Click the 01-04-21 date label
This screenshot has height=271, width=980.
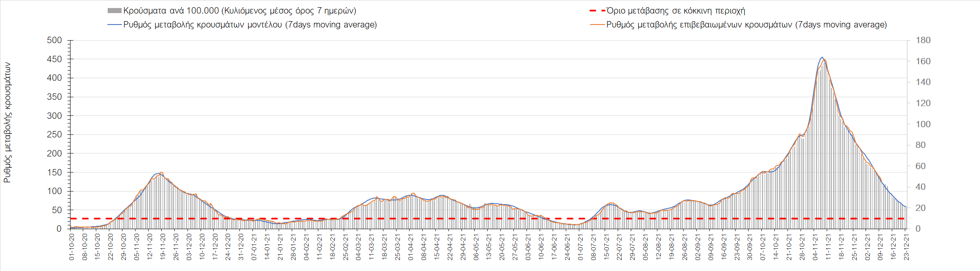point(411,247)
